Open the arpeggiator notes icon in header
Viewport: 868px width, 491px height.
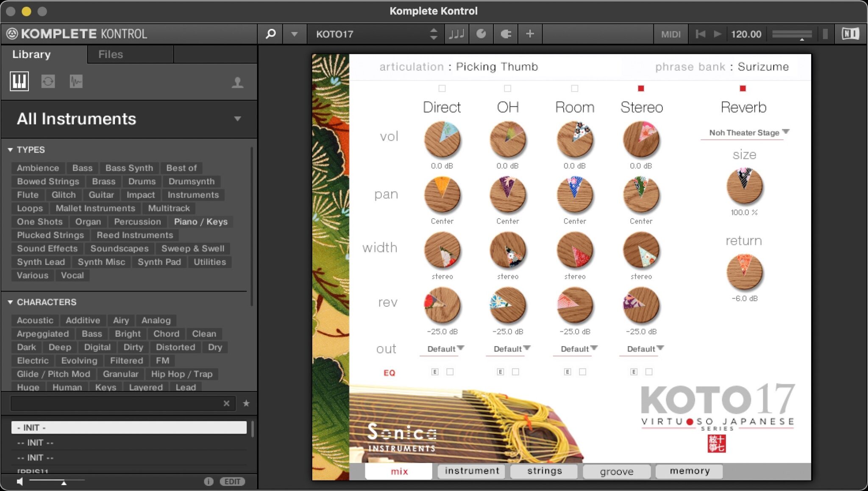pos(456,34)
